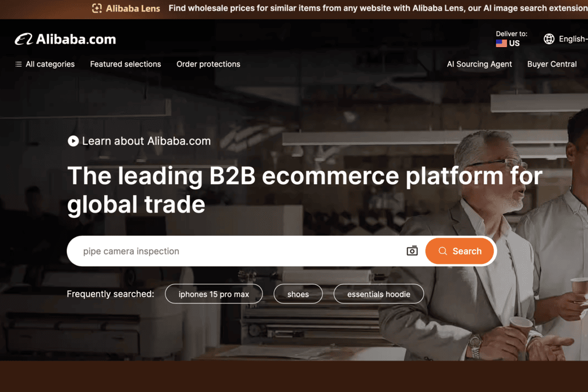This screenshot has height=392, width=588.
Task: Click the camera image search icon
Action: [x=412, y=251]
